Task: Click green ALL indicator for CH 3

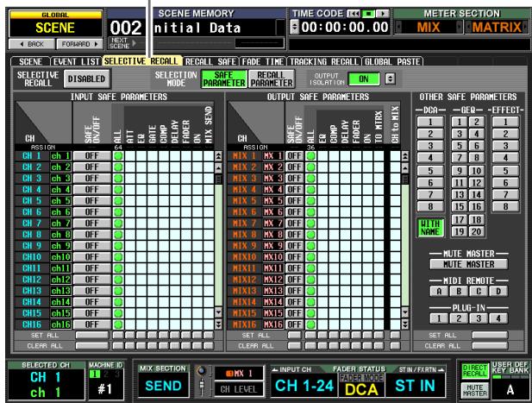Action: pyautogui.click(x=118, y=179)
